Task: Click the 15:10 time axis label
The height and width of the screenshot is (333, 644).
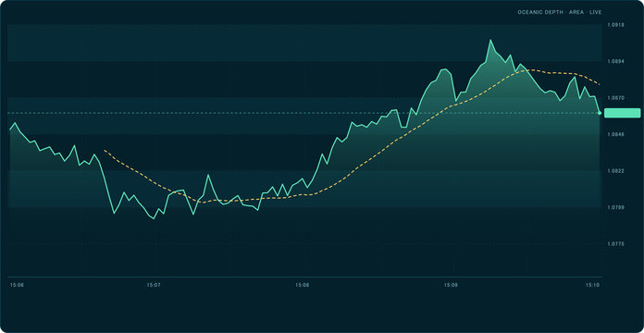Action: [x=593, y=285]
